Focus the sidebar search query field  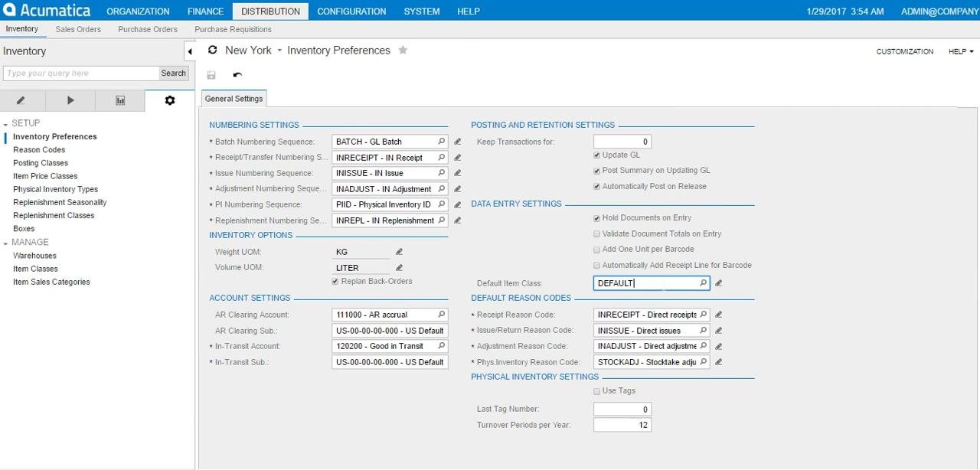tap(81, 73)
